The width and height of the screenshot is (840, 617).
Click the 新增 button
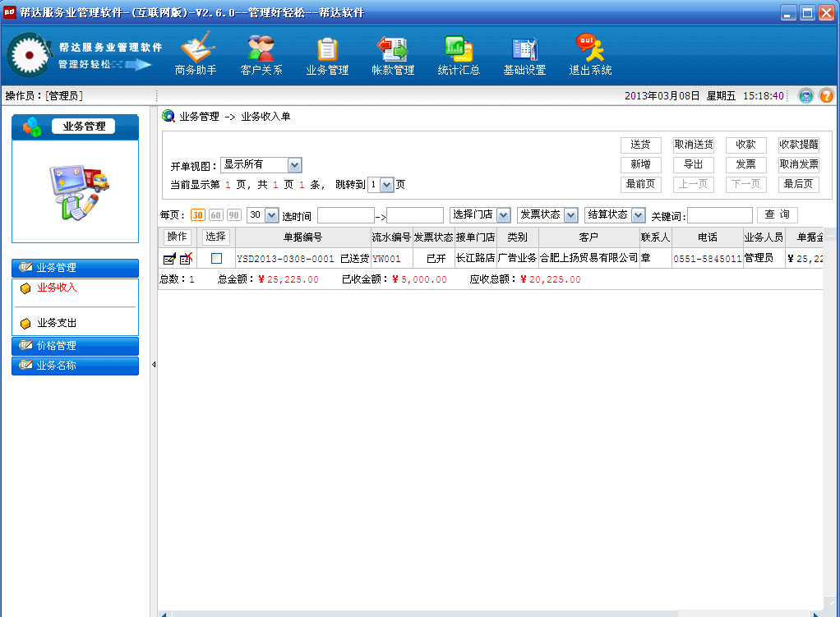640,164
